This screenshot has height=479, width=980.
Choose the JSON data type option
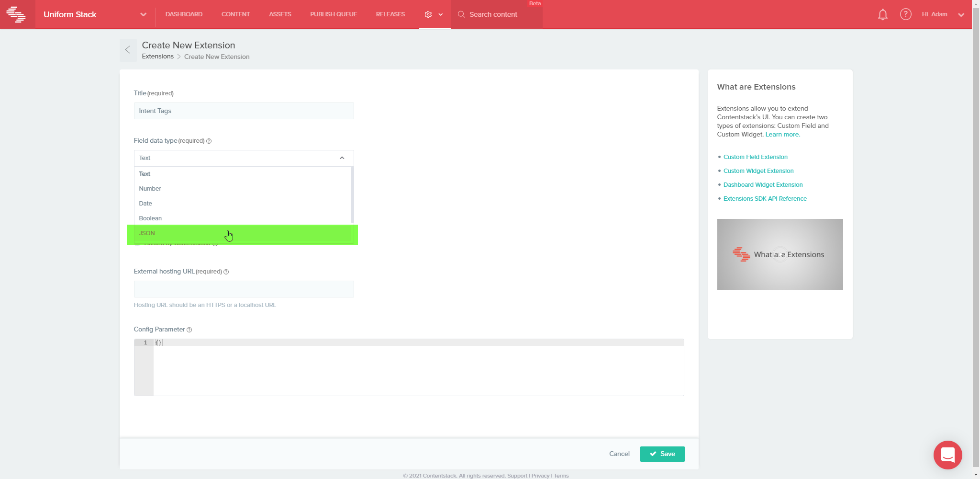(x=243, y=233)
